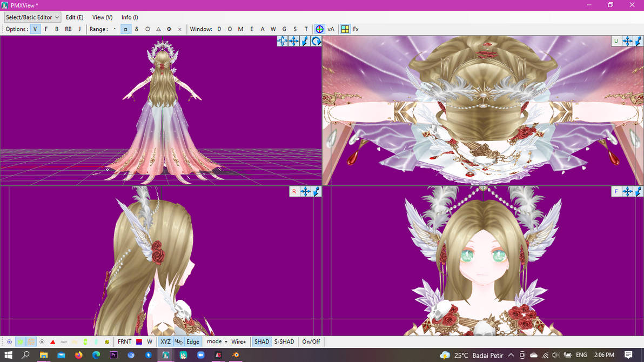Open the T window from the toolbar

point(306,29)
